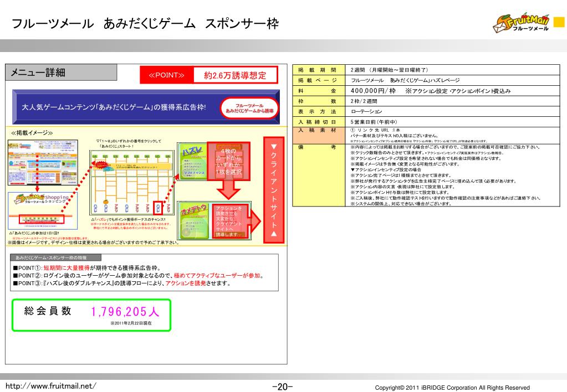Click the slide title フルーツメール あみだくじゲーム スポンサー枠
This screenshot has width=567, height=392.
click(145, 24)
